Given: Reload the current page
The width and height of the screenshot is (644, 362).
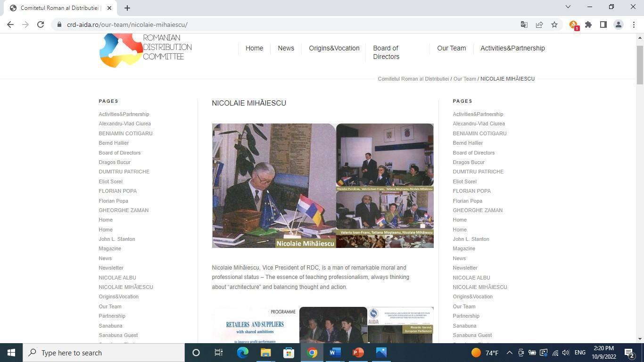Looking at the screenshot, I should point(41,25).
